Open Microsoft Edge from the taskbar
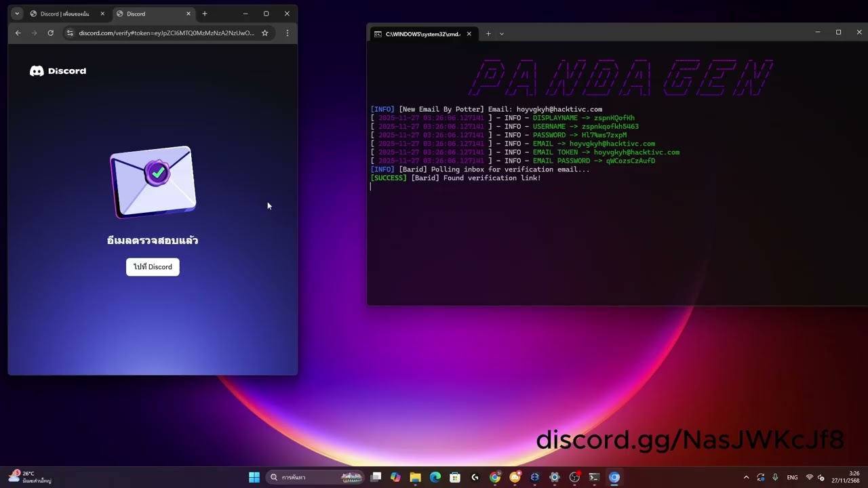The height and width of the screenshot is (488, 868). pyautogui.click(x=435, y=477)
